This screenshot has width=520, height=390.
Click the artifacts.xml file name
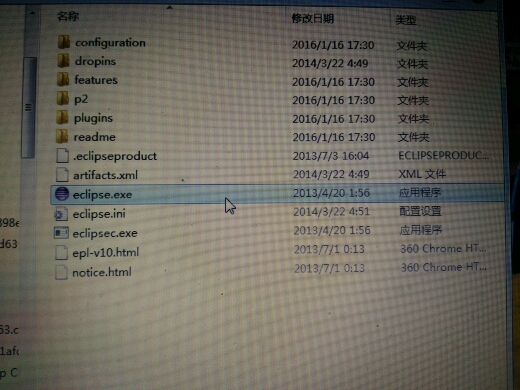coord(105,175)
